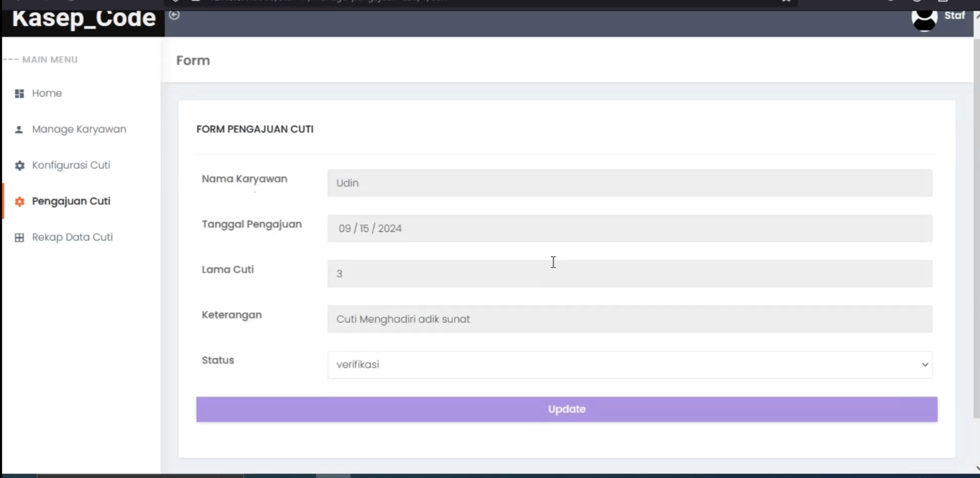Click the Manage Karyawan person icon
The image size is (980, 478).
coord(19,130)
